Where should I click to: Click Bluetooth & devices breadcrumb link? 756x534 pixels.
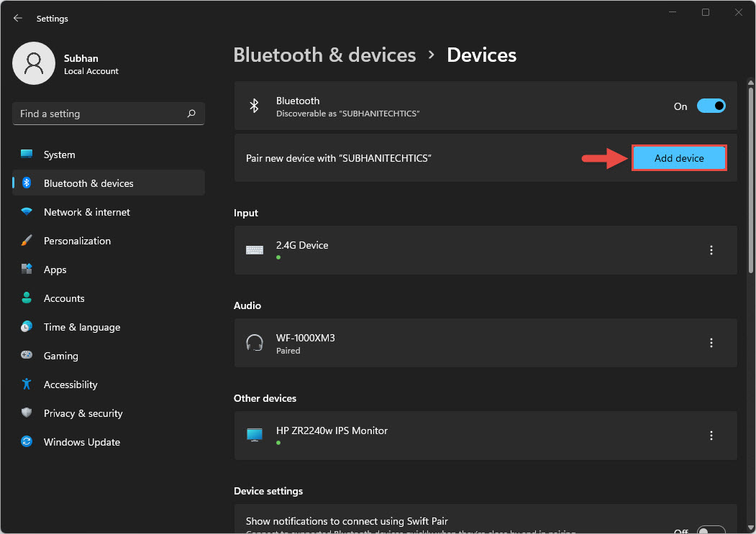tap(324, 55)
